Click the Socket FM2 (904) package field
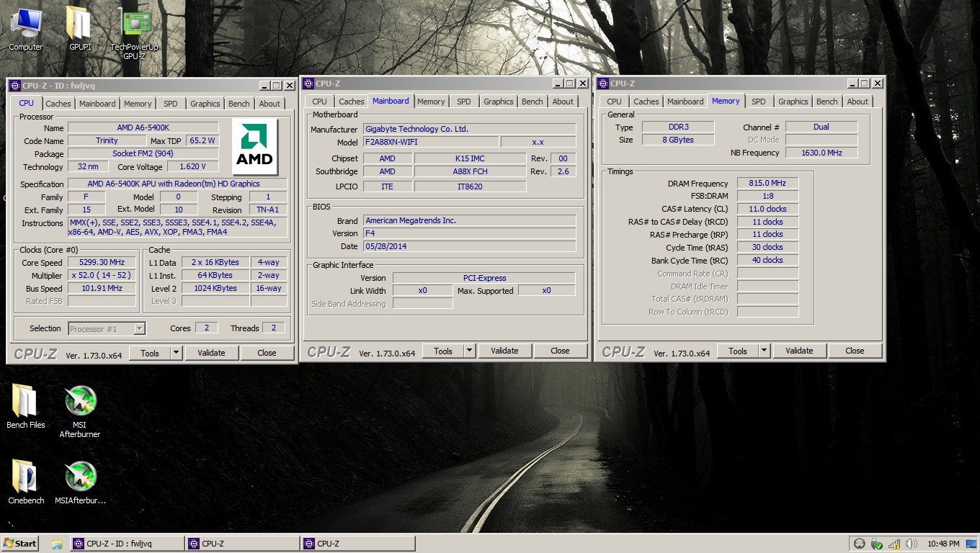 pyautogui.click(x=143, y=153)
